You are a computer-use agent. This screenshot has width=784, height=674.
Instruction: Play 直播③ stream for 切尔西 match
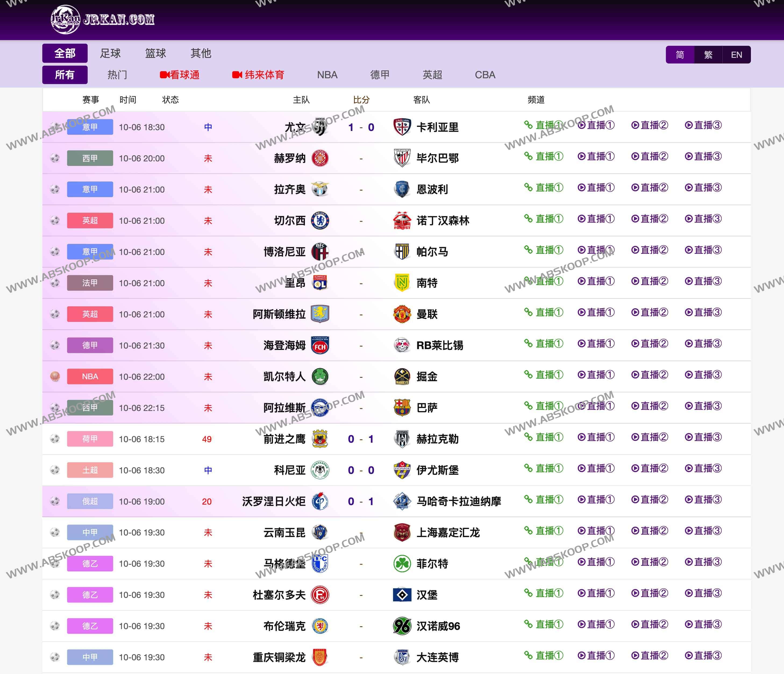(x=703, y=219)
